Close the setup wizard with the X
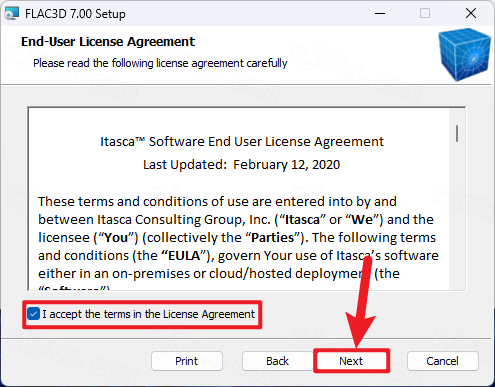This screenshot has width=495, height=387. (471, 13)
